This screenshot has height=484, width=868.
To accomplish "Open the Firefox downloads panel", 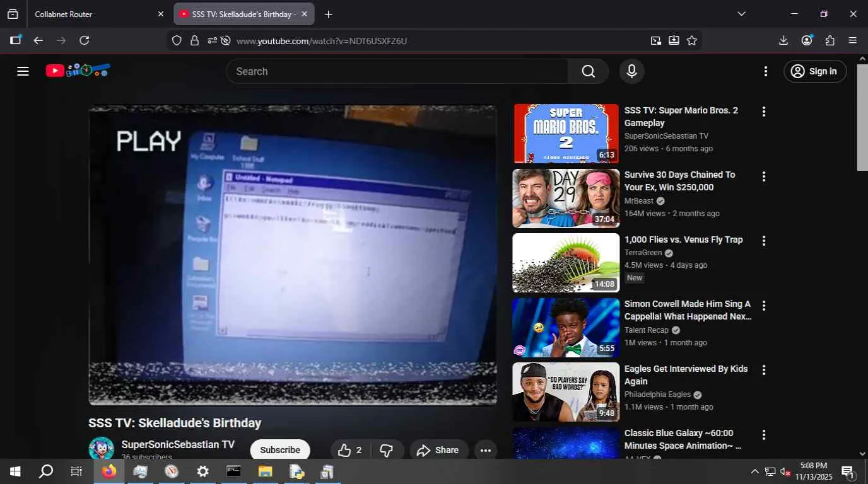I will [x=783, y=40].
